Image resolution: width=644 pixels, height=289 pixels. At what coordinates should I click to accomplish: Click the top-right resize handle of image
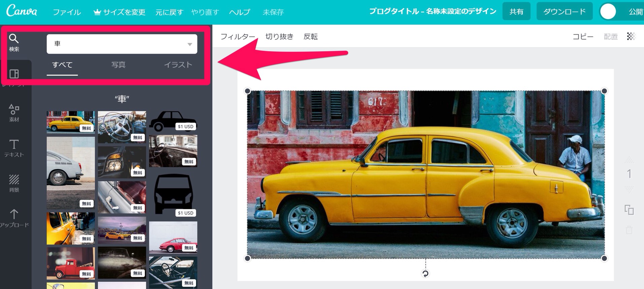click(x=604, y=91)
